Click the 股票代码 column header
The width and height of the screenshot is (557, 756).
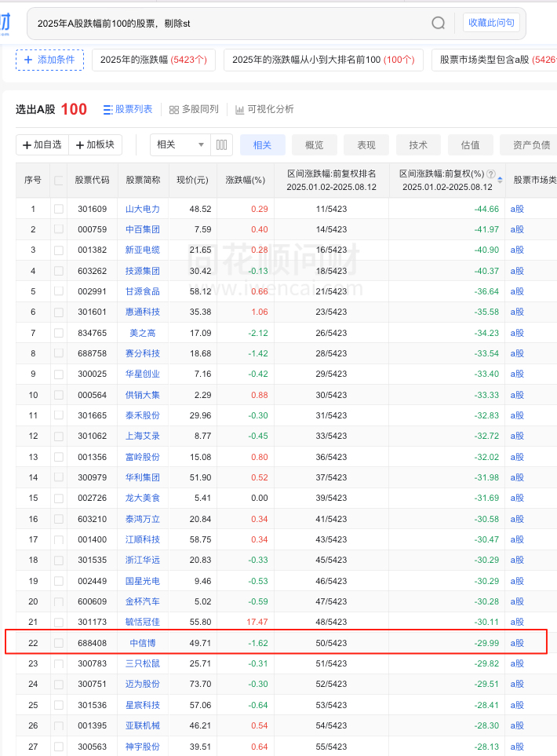tap(92, 180)
